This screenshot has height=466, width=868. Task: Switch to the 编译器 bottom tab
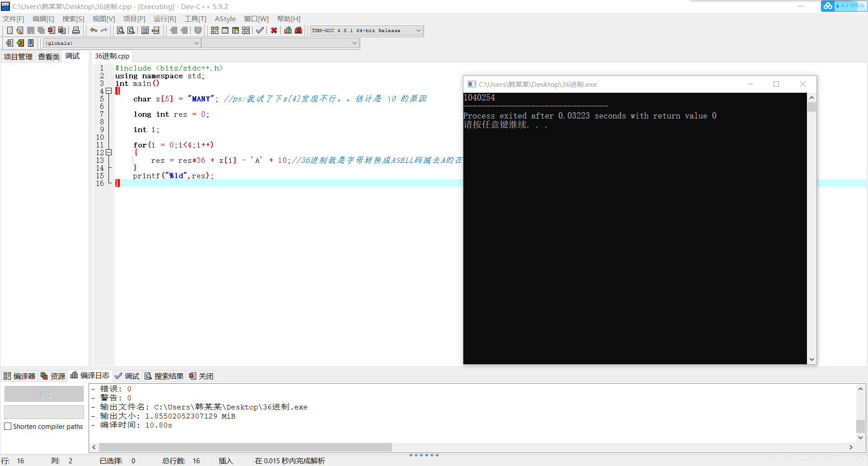(x=19, y=376)
